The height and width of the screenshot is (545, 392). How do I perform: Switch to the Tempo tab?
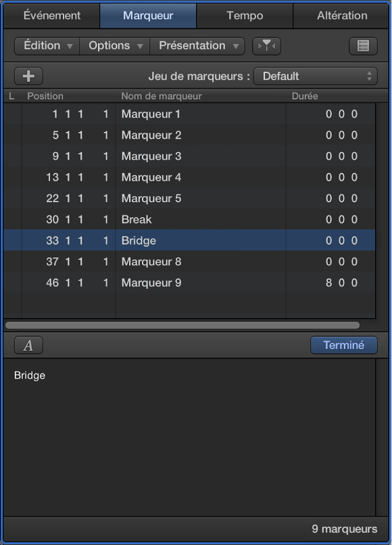point(245,15)
